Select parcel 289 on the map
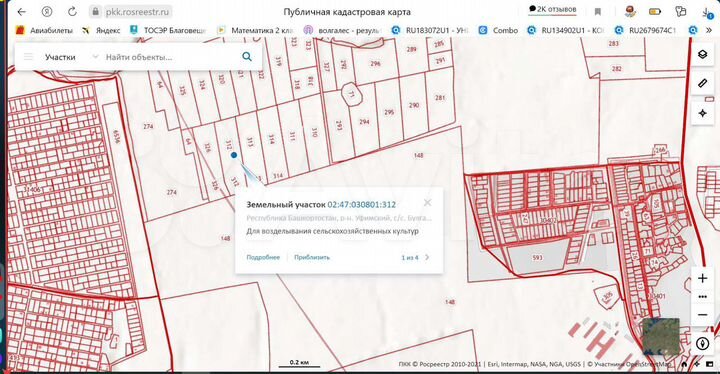This screenshot has width=720, height=374. [411, 49]
